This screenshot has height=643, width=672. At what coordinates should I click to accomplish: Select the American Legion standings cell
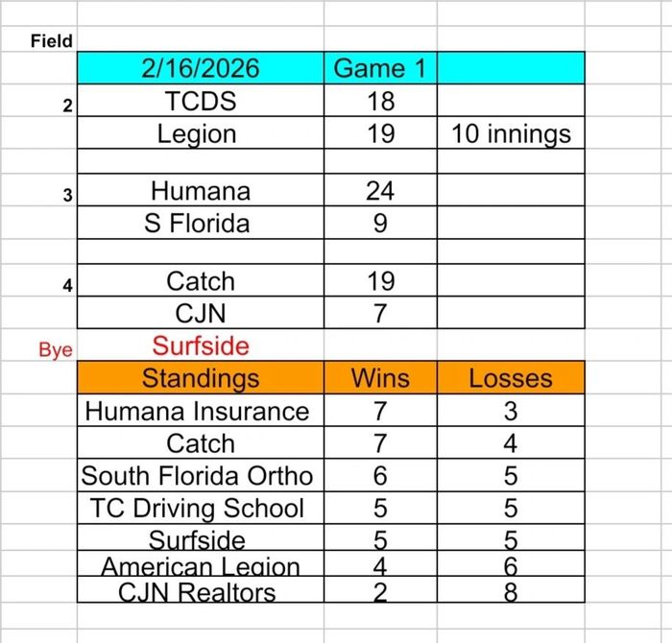(x=200, y=568)
